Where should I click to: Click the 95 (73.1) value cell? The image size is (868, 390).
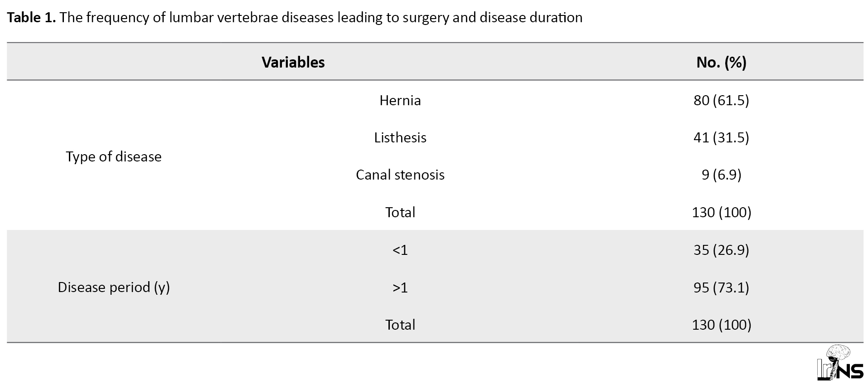721,288
